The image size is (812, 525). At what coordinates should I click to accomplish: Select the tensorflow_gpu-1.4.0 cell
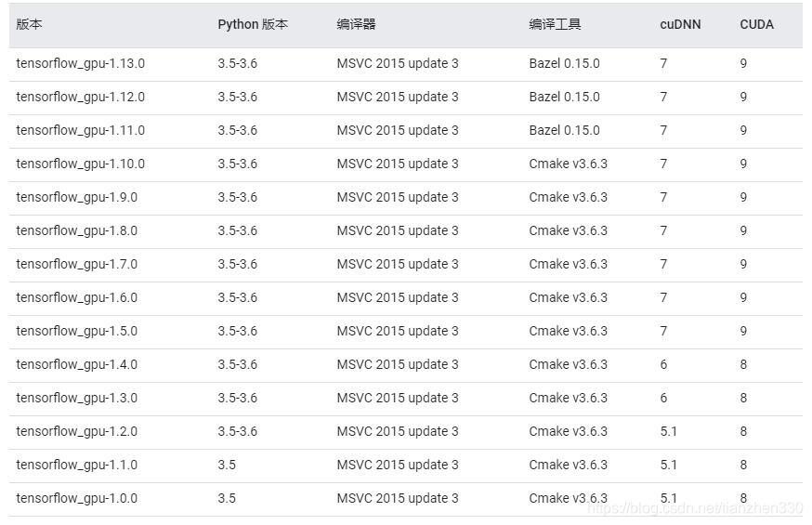tap(76, 365)
